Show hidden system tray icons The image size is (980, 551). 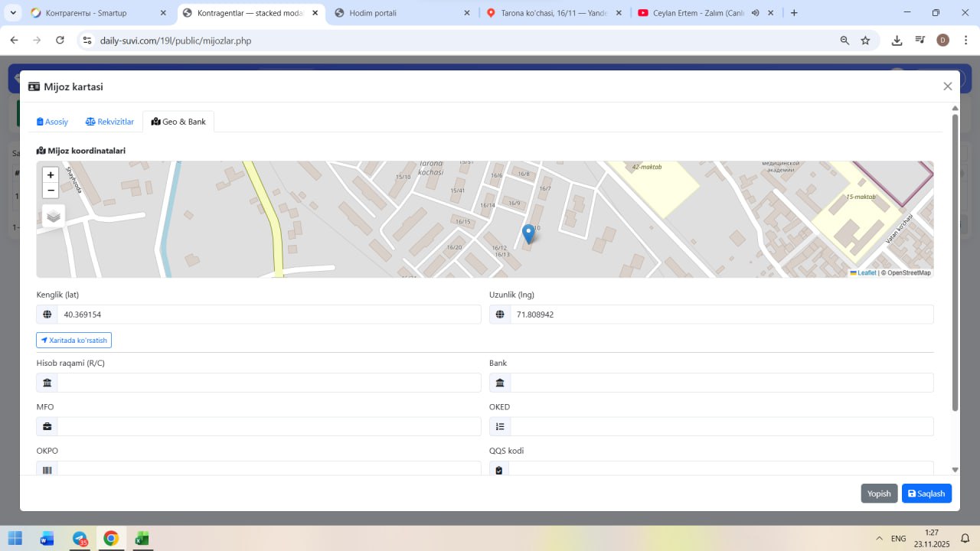pos(879,539)
